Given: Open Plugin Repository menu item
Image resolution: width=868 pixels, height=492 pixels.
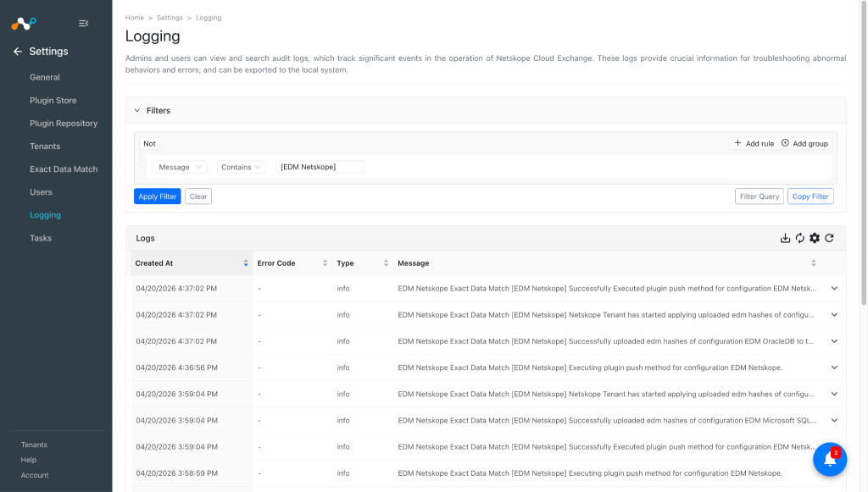Looking at the screenshot, I should click(x=64, y=124).
